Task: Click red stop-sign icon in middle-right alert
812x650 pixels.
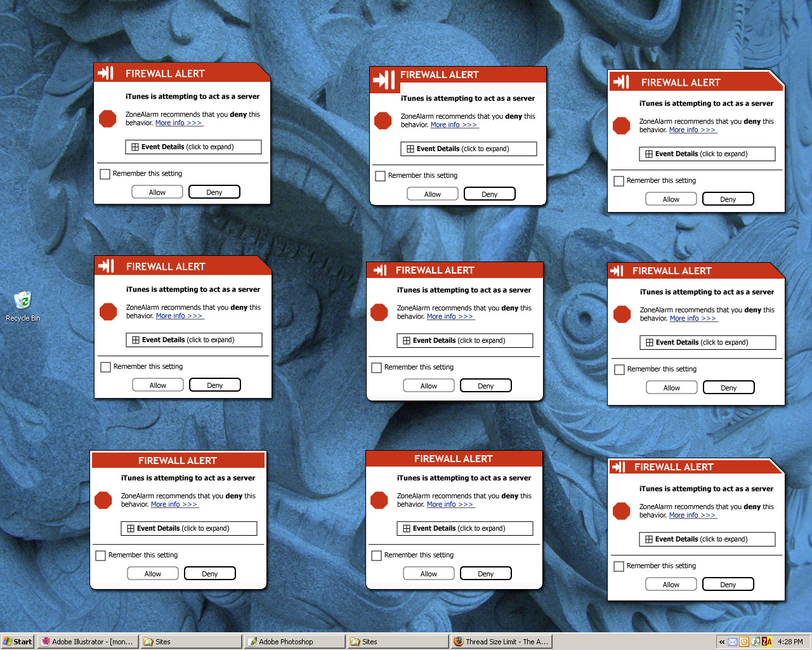Action: [622, 314]
